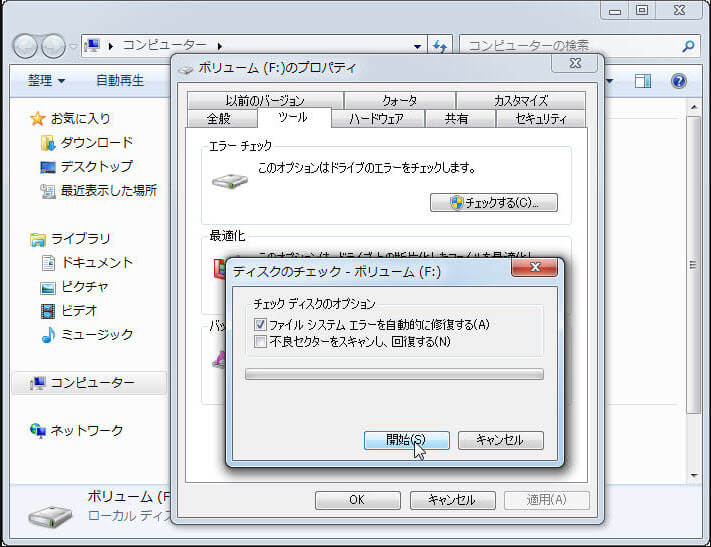Open the ハードウェア tab
This screenshot has height=547, width=711.
tap(377, 119)
